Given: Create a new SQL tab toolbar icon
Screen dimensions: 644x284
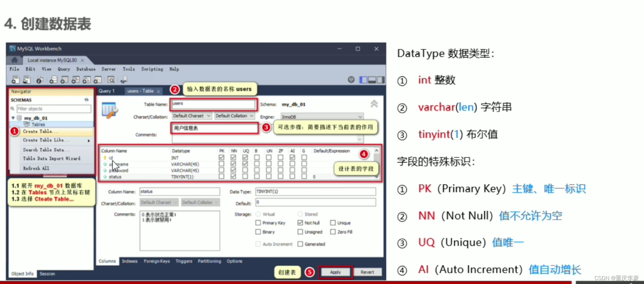Looking at the screenshot, I should [x=15, y=79].
